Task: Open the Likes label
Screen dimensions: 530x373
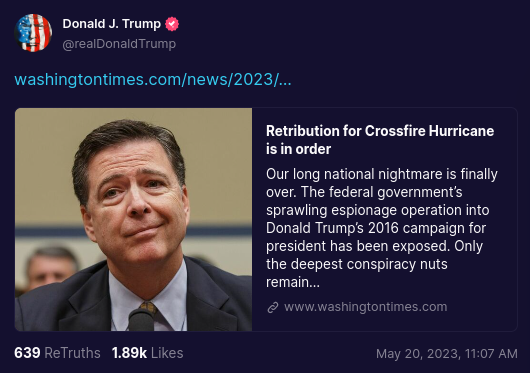Action: (x=167, y=353)
